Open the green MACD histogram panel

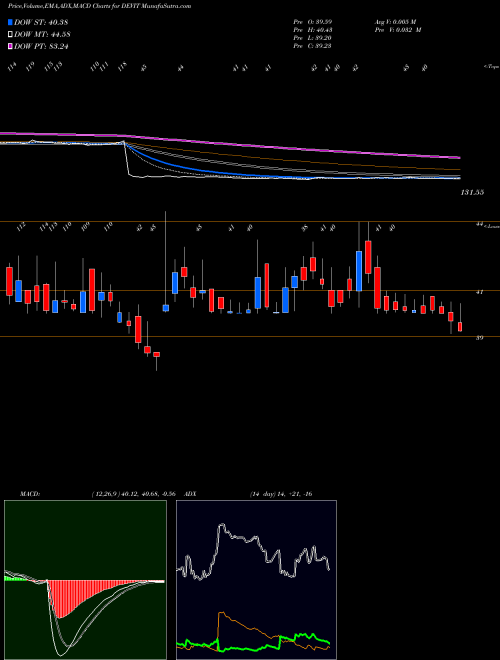[85, 580]
